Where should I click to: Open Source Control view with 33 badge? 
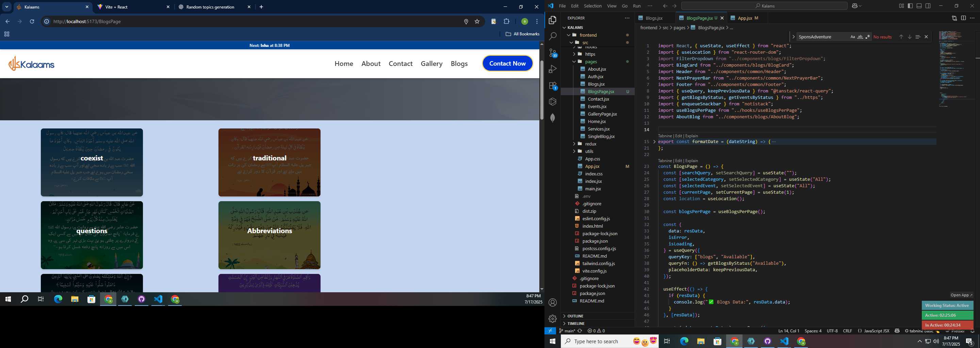click(x=552, y=53)
